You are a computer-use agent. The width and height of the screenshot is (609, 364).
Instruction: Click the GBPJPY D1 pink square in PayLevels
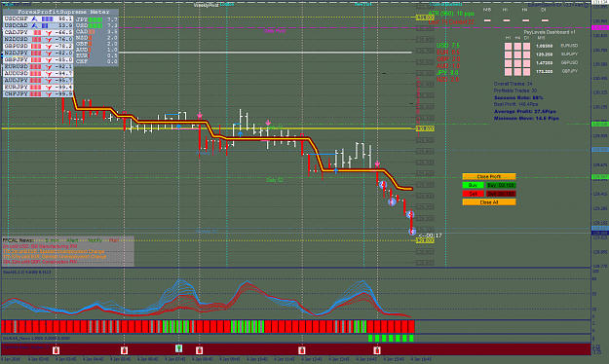526,72
